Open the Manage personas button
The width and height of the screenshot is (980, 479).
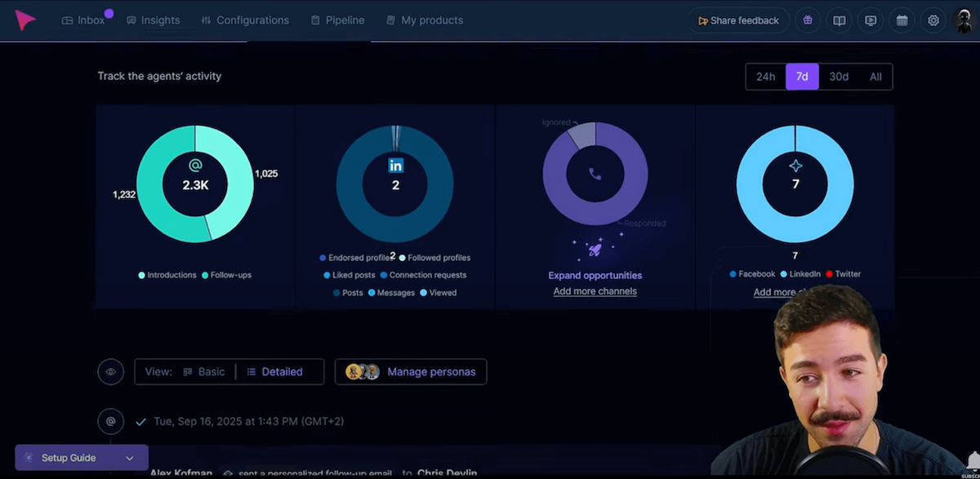point(411,372)
